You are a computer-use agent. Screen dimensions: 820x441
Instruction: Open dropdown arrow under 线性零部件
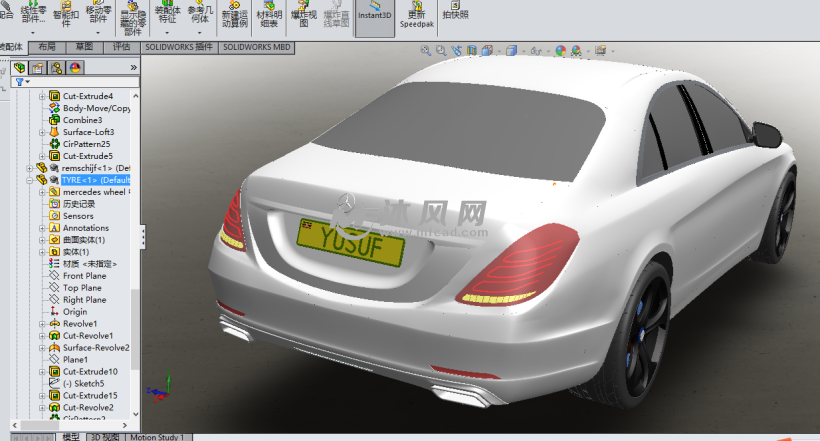(x=33, y=33)
